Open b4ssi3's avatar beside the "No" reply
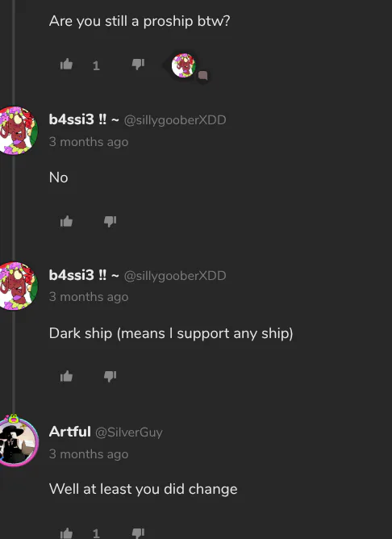The width and height of the screenshot is (392, 539). point(17,131)
